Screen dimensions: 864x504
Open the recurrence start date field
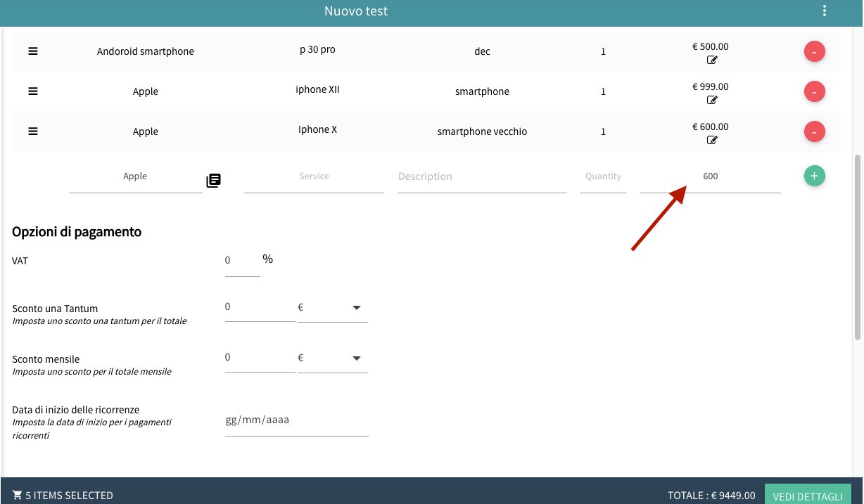click(296, 420)
